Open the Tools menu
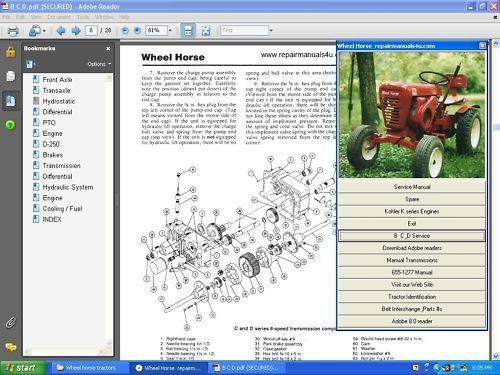The image size is (500, 375). tap(83, 17)
